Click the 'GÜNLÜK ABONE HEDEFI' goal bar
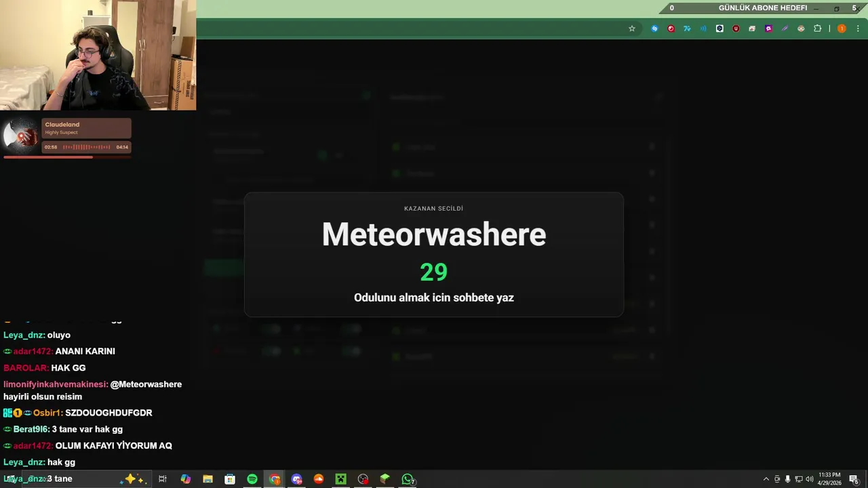 pos(763,8)
